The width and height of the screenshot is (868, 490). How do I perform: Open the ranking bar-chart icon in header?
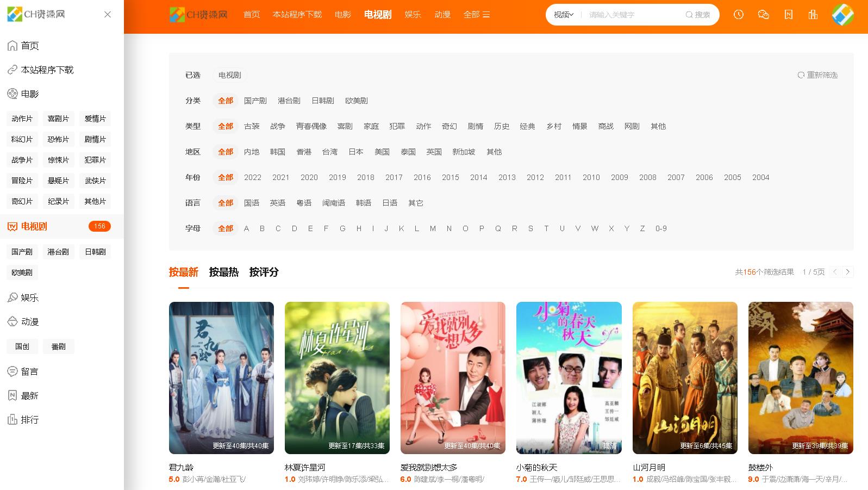[813, 15]
